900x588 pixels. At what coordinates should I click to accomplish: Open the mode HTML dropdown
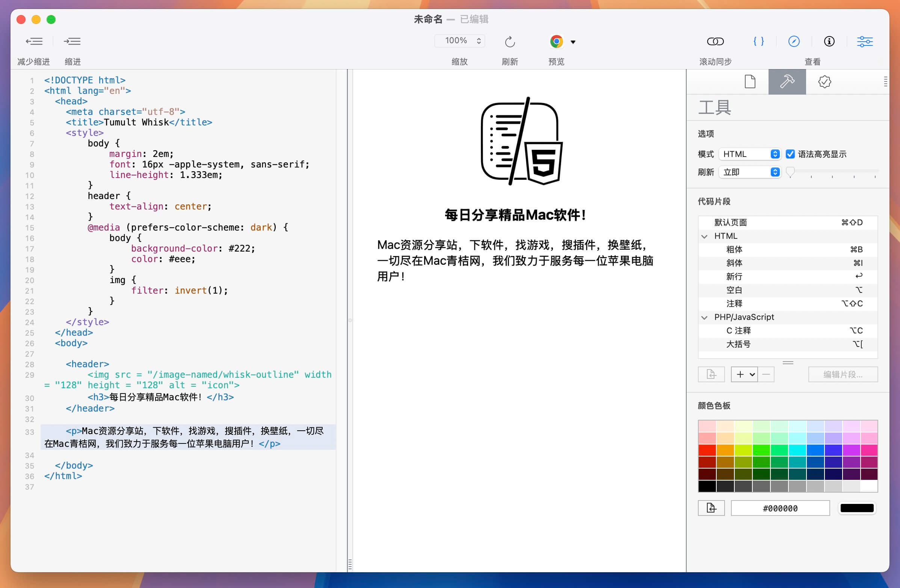tap(749, 154)
